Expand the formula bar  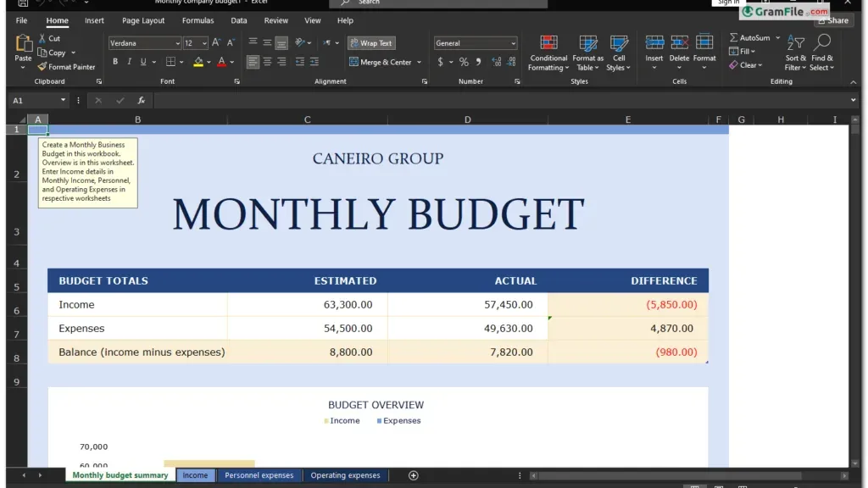(853, 100)
